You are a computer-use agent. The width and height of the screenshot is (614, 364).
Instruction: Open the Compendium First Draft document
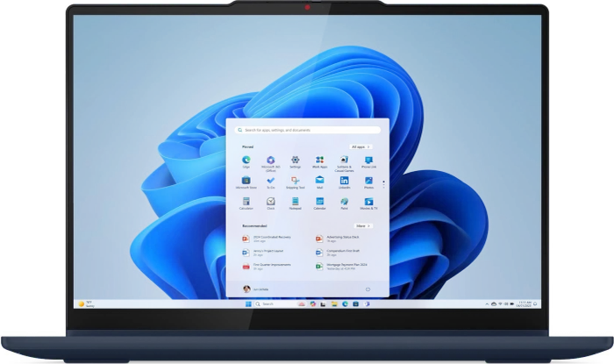click(339, 253)
